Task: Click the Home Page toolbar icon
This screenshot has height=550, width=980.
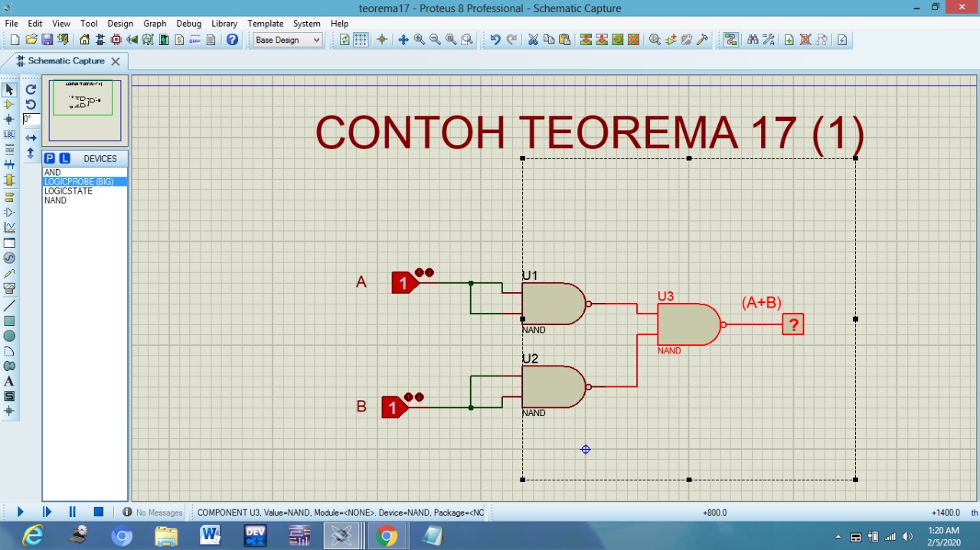Action: coord(85,40)
